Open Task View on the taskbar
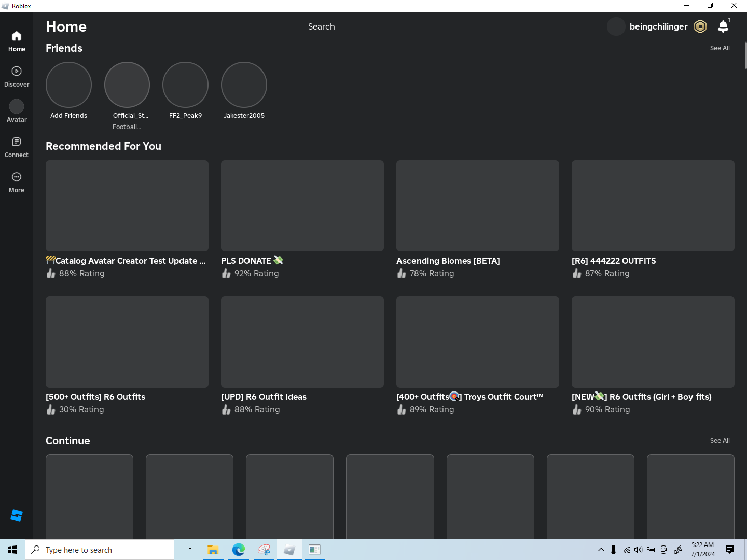Viewport: 747px width, 560px height. point(187,550)
